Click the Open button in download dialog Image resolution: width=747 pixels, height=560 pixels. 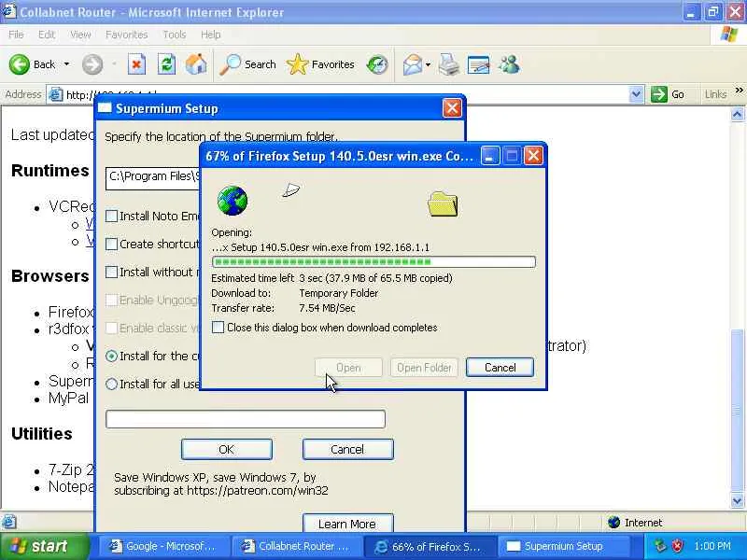pyautogui.click(x=348, y=368)
